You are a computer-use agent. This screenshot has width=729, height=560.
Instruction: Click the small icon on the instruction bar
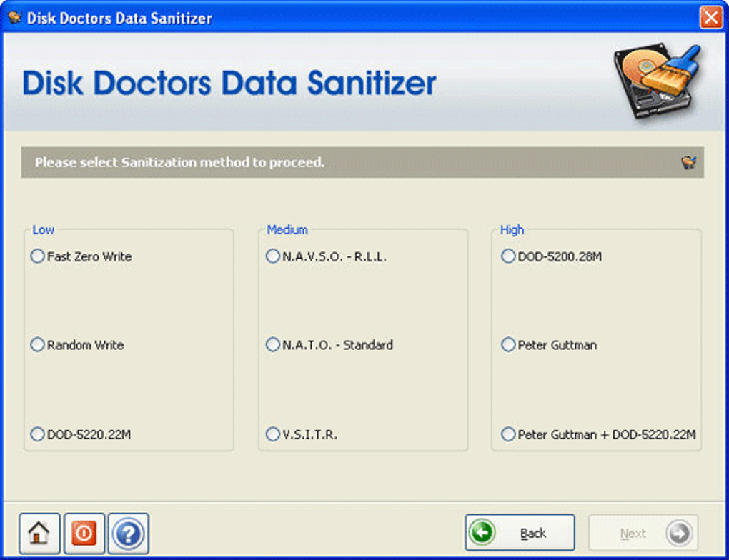pyautogui.click(x=688, y=162)
